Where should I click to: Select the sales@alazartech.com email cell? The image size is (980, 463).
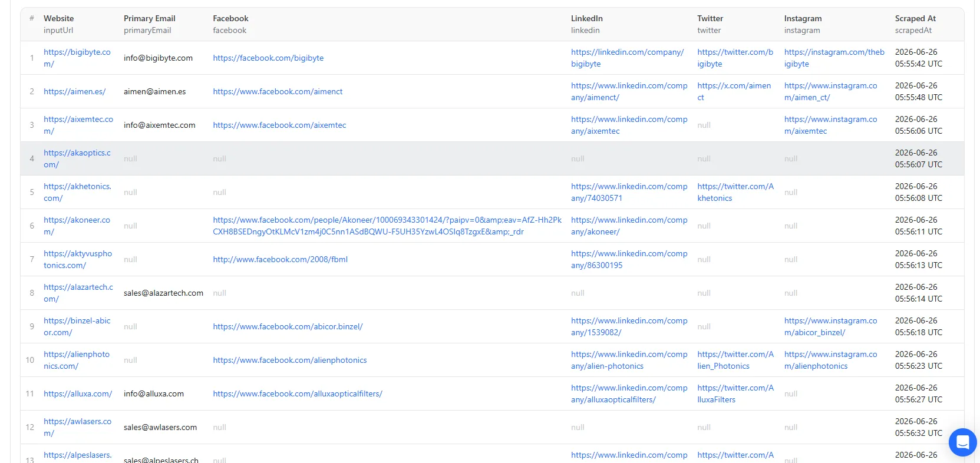163,293
